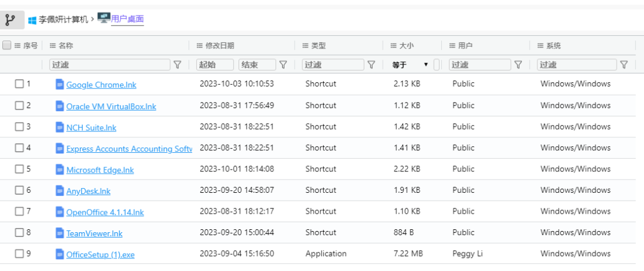Check the box for row 7
Viewport: 644px width, 271px height.
(19, 211)
